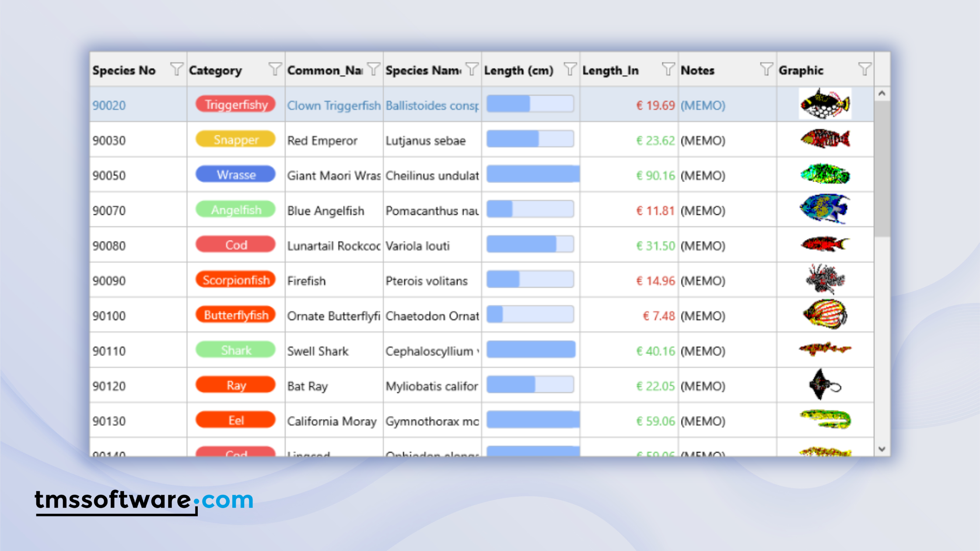Click filter icon on Common_Name header
980x551 pixels.
pyautogui.click(x=373, y=69)
